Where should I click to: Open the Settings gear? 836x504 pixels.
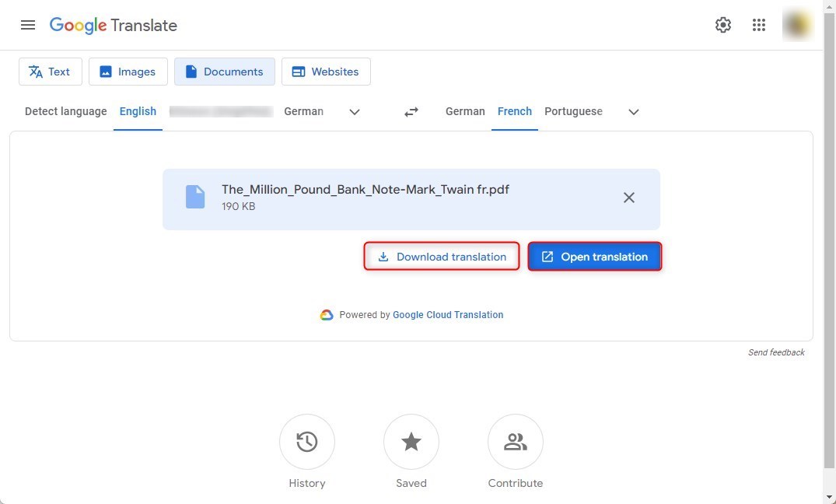pos(723,25)
